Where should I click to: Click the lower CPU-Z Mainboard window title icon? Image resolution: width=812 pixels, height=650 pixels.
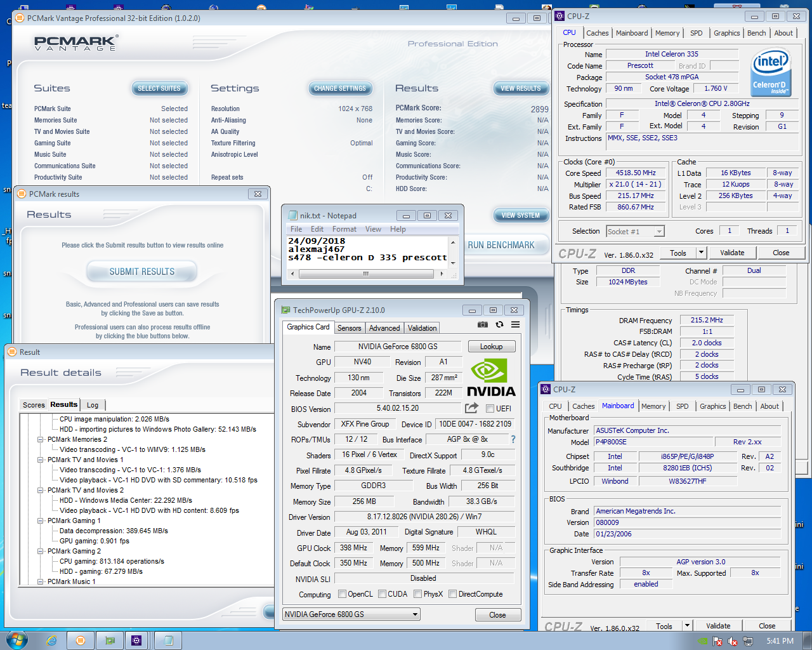point(546,389)
